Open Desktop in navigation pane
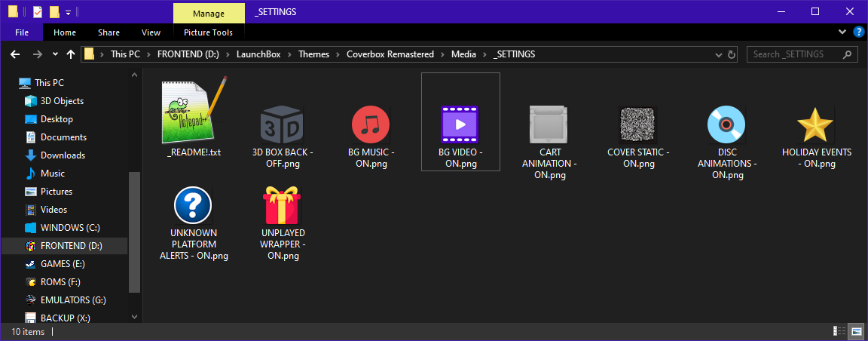The image size is (868, 341). tap(57, 119)
